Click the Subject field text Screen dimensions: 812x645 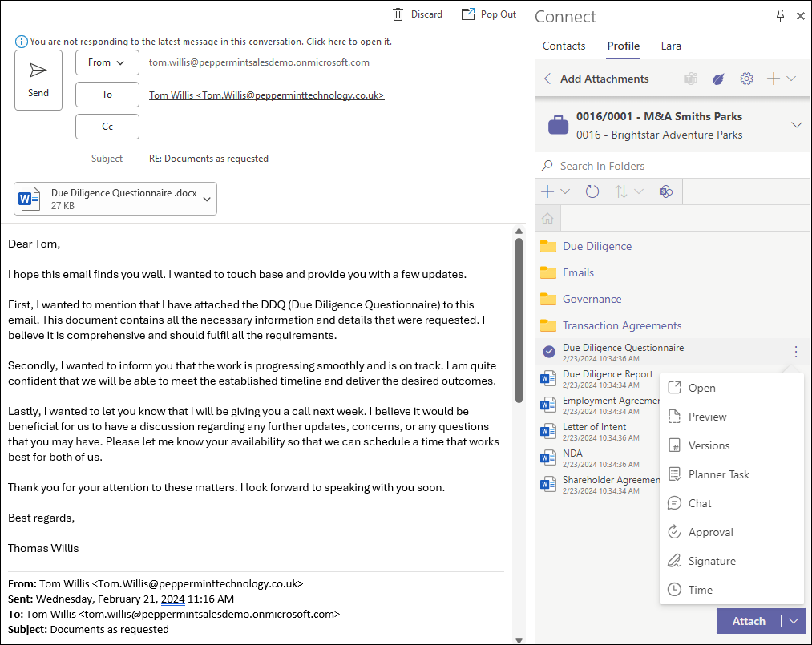(208, 159)
